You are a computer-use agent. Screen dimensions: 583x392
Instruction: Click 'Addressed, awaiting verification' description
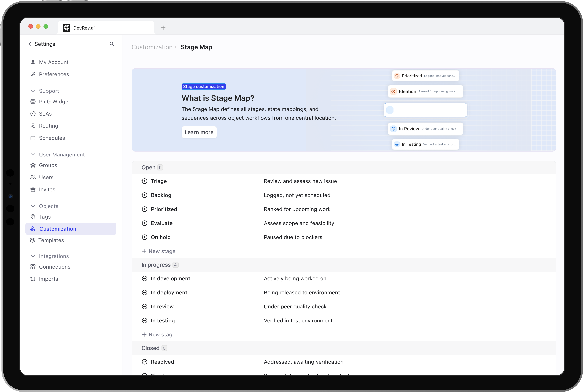point(303,362)
